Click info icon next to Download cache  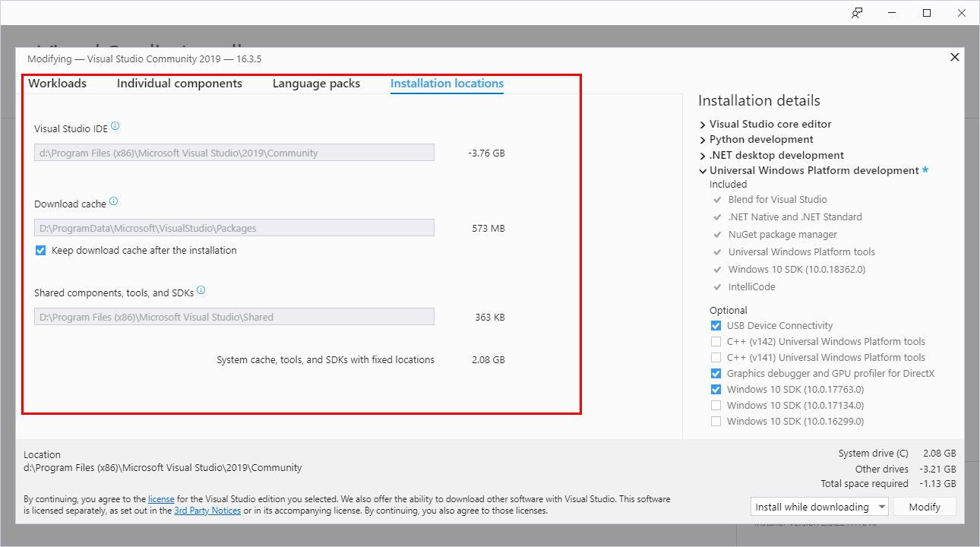tap(114, 201)
